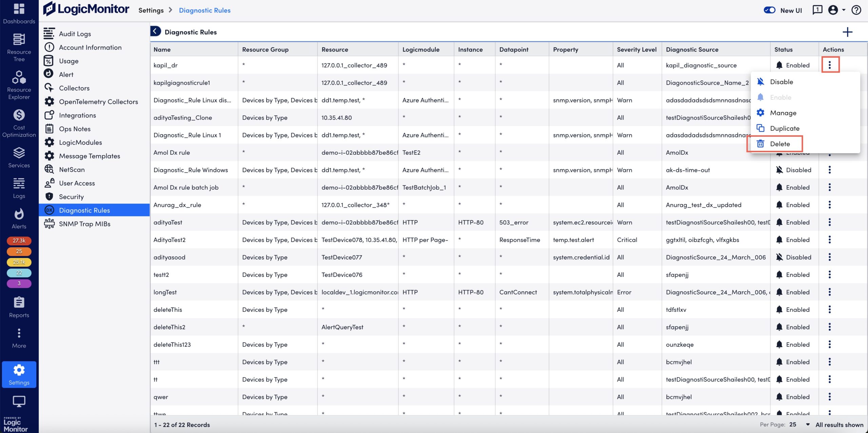Open the actions kebab menu for Anurag_dx_rule
Viewport: 868px width, 433px height.
tap(830, 205)
